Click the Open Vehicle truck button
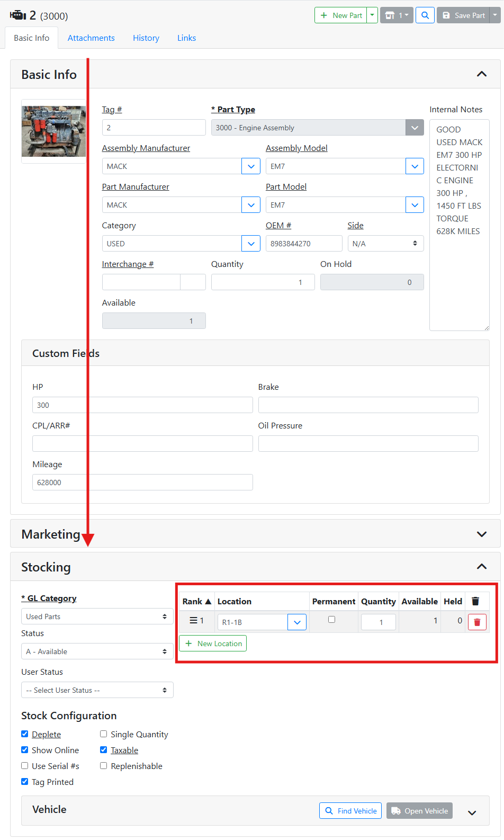This screenshot has height=840, width=504. pos(419,811)
